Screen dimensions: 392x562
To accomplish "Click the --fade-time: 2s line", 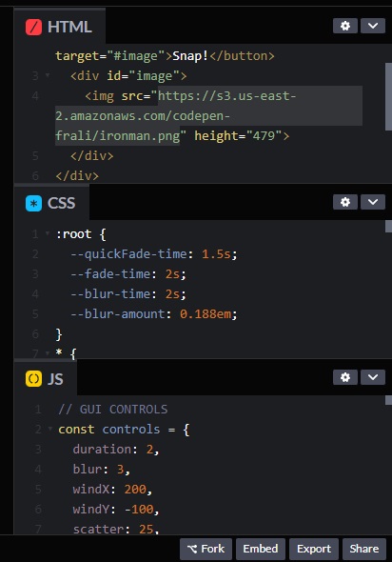I will click(x=128, y=274).
